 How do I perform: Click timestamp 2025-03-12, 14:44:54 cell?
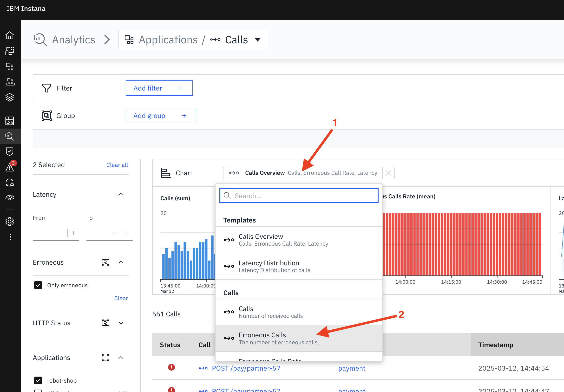click(513, 368)
